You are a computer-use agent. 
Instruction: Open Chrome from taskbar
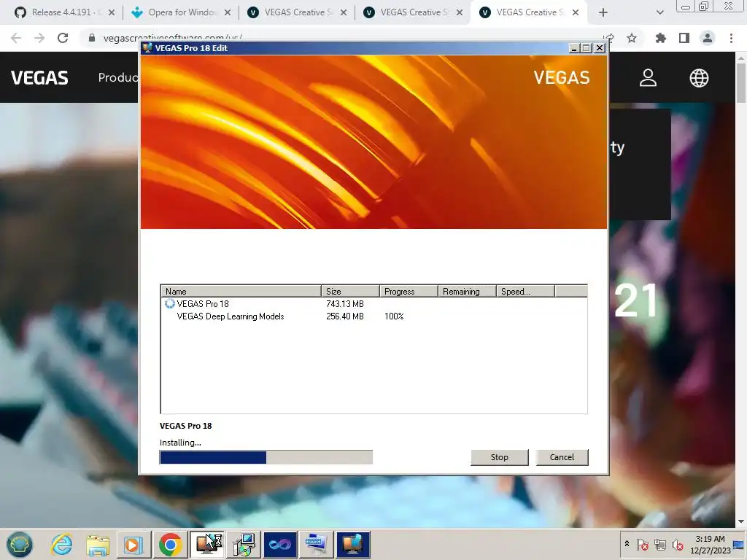[170, 545]
